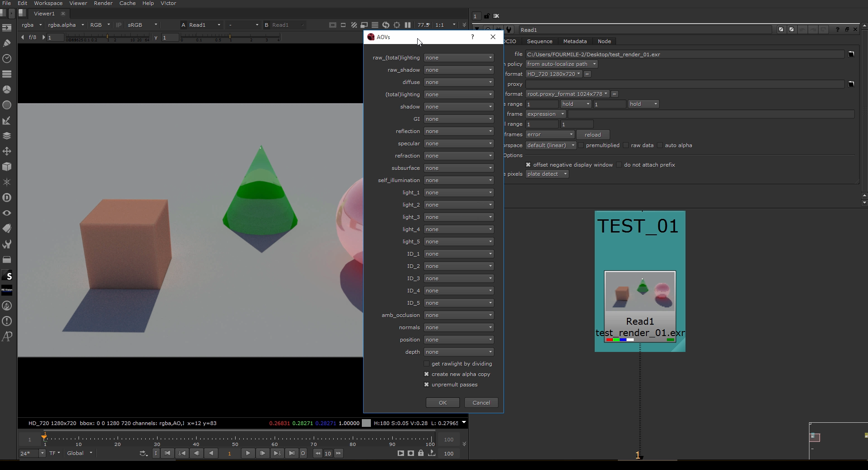Open the Render menu

(x=103, y=3)
